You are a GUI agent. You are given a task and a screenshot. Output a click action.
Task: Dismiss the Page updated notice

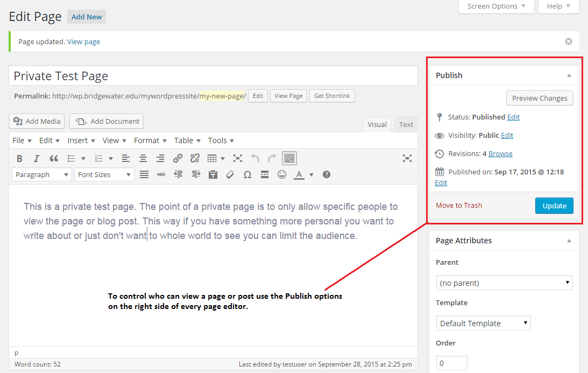pos(569,41)
